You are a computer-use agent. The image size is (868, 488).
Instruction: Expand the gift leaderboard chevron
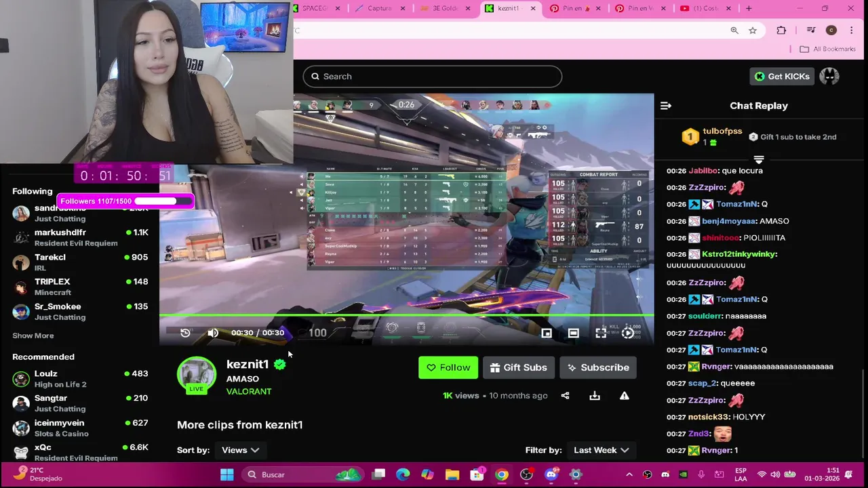[x=759, y=160]
